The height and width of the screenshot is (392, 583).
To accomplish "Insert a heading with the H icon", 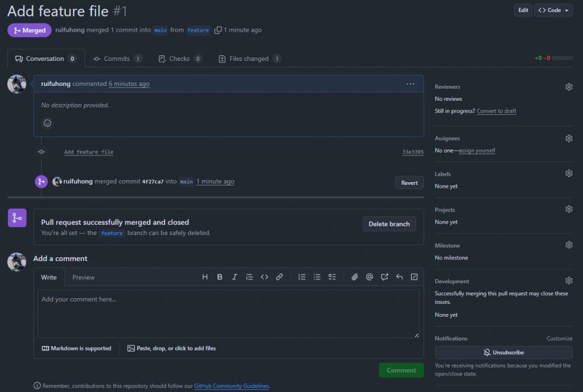I will [205, 277].
